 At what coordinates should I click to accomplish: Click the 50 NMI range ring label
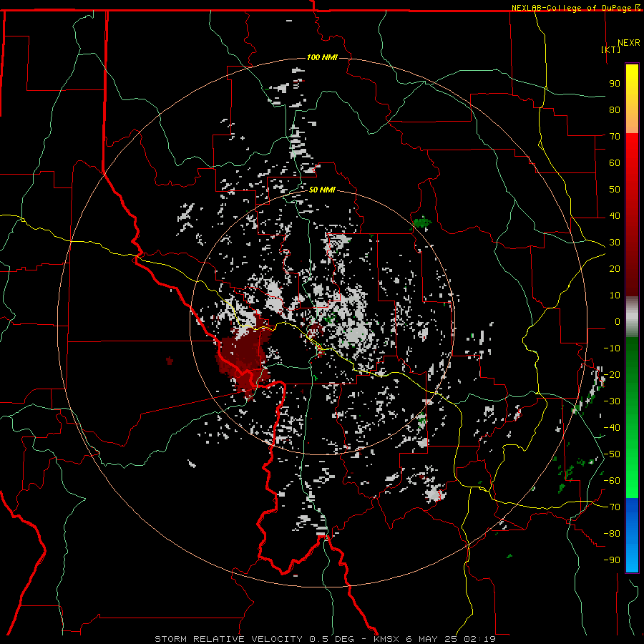(x=322, y=190)
